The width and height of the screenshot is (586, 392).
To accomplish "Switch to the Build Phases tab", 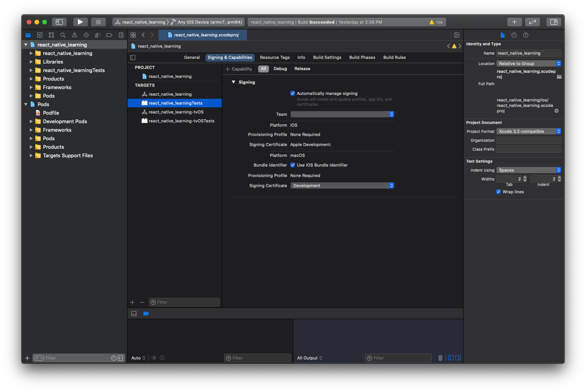I will [x=362, y=57].
